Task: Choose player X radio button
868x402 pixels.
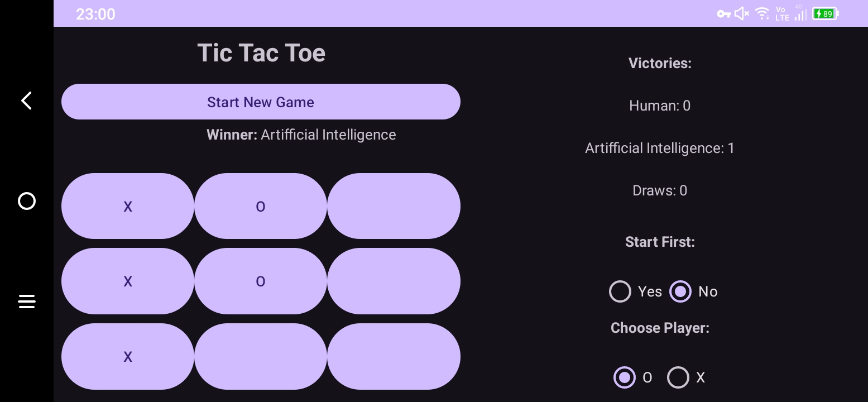Action: tap(678, 377)
